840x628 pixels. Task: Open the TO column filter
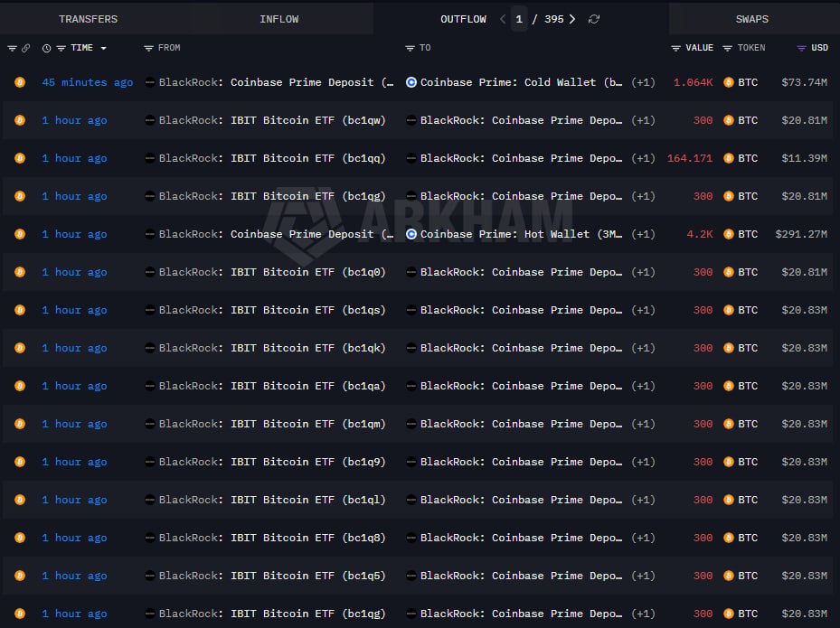pyautogui.click(x=410, y=48)
